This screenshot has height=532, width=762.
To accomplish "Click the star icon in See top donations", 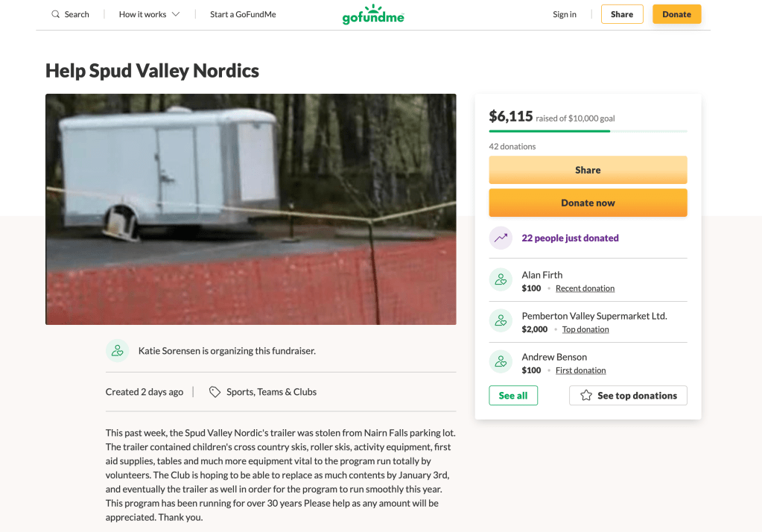I will tap(586, 396).
